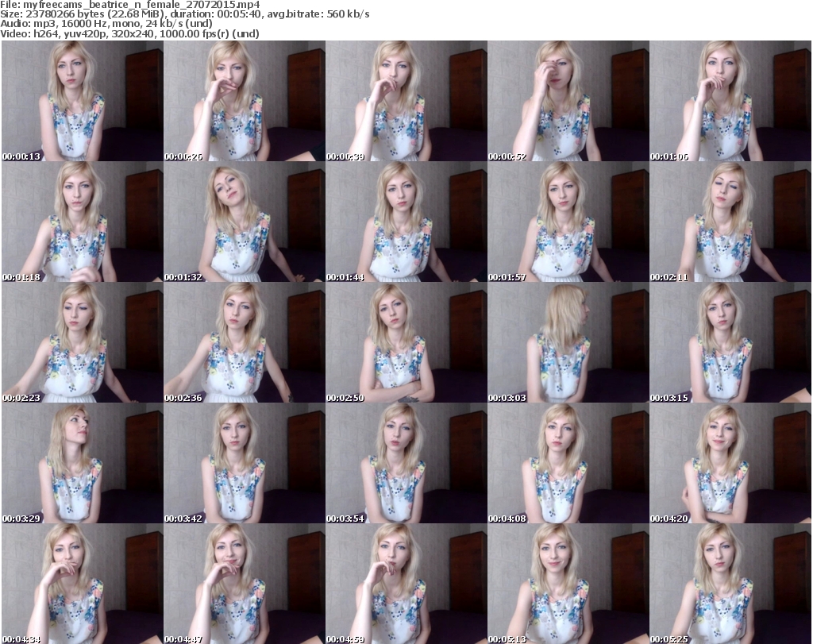Select the thumbnail frame at 00:00:39
The height and width of the screenshot is (644, 813).
click(x=406, y=101)
